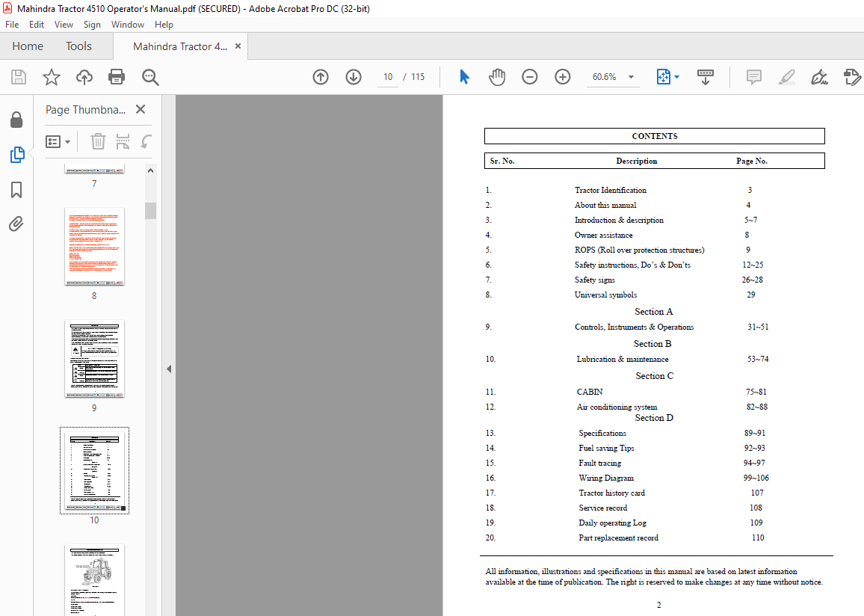Select the Highlight text tool
Image resolution: width=864 pixels, height=616 pixels.
[787, 77]
